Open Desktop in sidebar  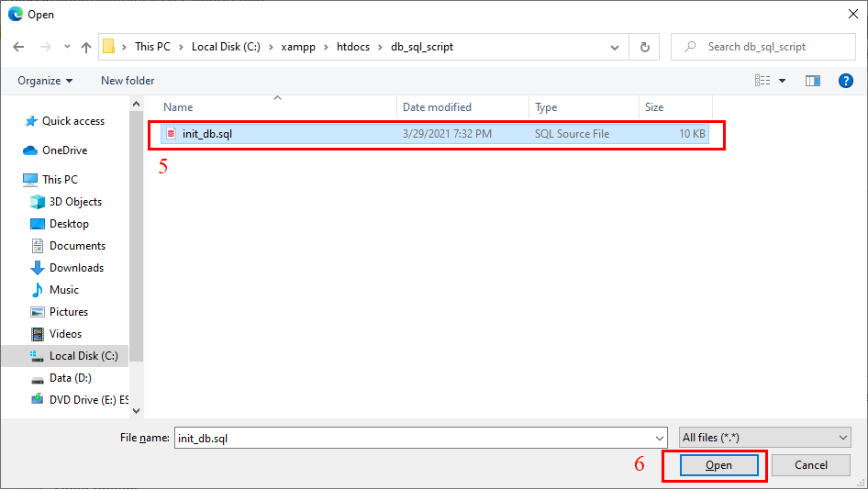click(x=69, y=224)
